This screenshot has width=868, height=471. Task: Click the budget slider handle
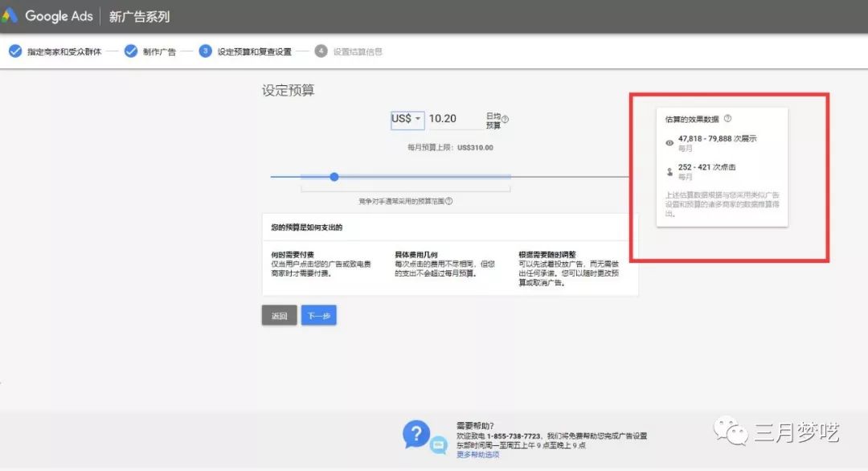pos(334,177)
